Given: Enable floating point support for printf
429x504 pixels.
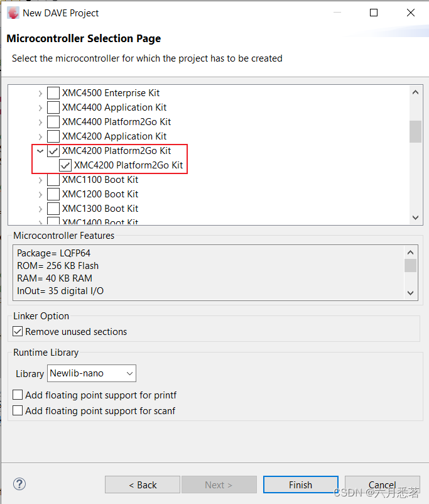Looking at the screenshot, I should pyautogui.click(x=18, y=395).
